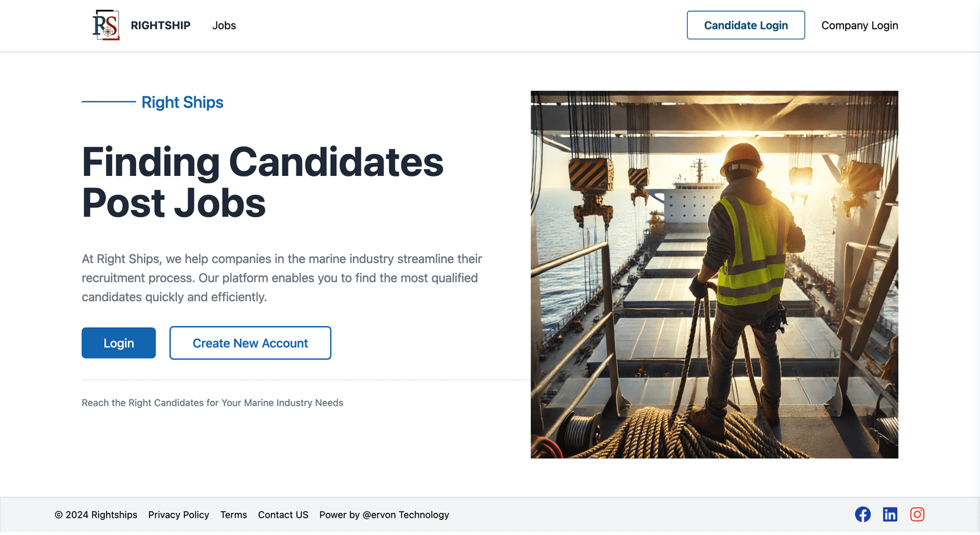Viewport: 980px width, 535px height.
Task: Select Company Login in the header
Action: click(859, 26)
